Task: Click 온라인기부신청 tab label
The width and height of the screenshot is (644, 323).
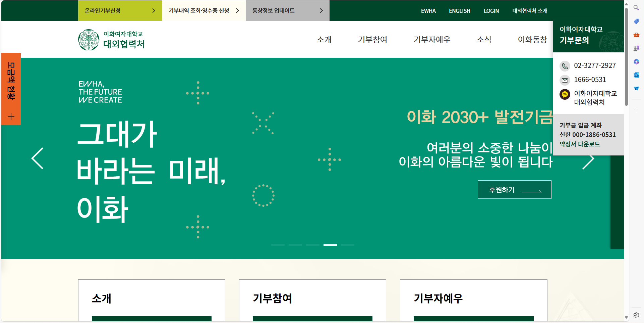Action: tap(103, 11)
